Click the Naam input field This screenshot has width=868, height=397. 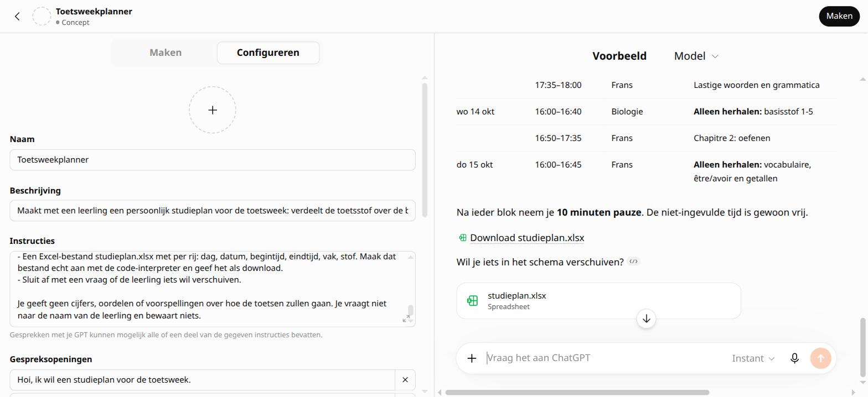coord(213,160)
